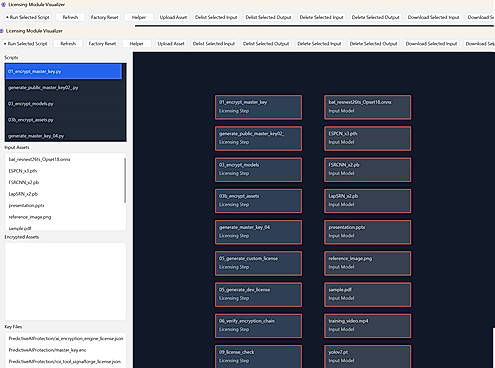Select ESPCN_x3.pth in the Input Assets list
Screen dimensions: 495x368
coord(64,171)
